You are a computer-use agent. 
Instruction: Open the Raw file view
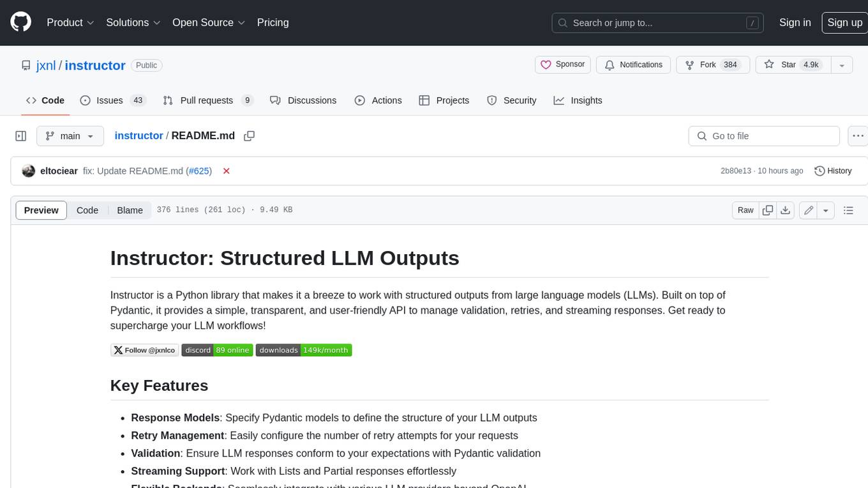coord(745,210)
